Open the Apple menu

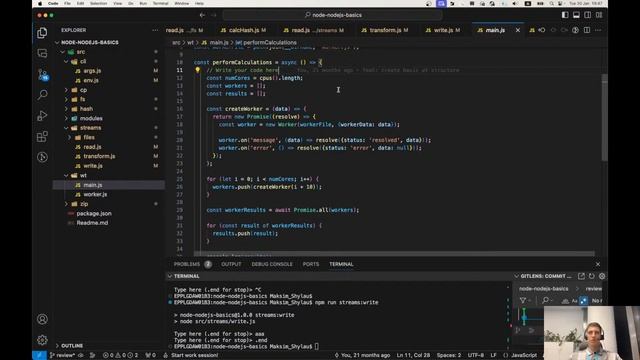click(x=40, y=4)
